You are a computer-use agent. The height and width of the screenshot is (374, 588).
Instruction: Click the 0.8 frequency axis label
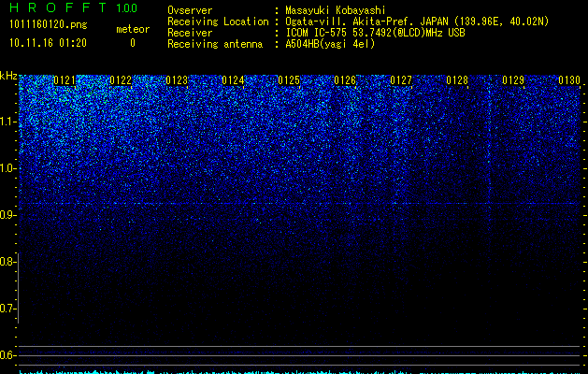point(7,262)
